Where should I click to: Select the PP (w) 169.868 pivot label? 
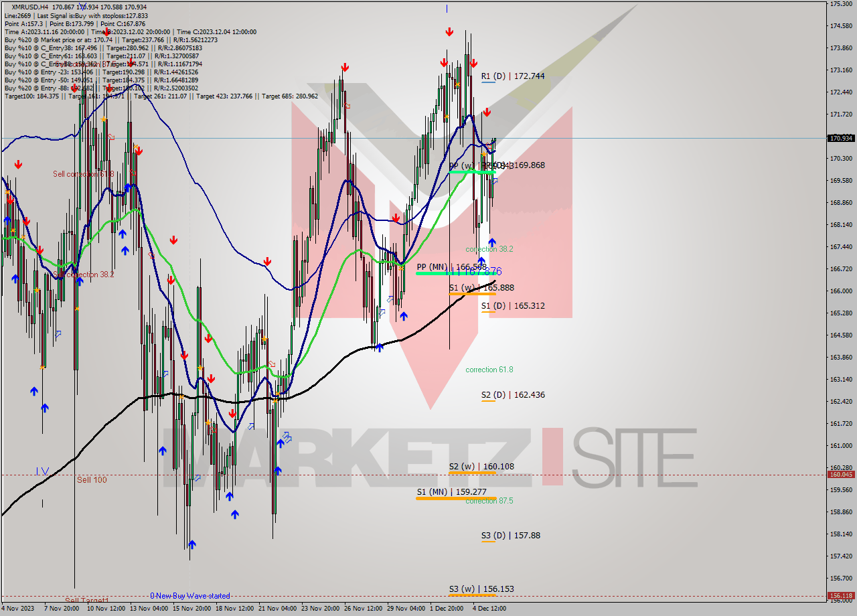click(x=496, y=165)
